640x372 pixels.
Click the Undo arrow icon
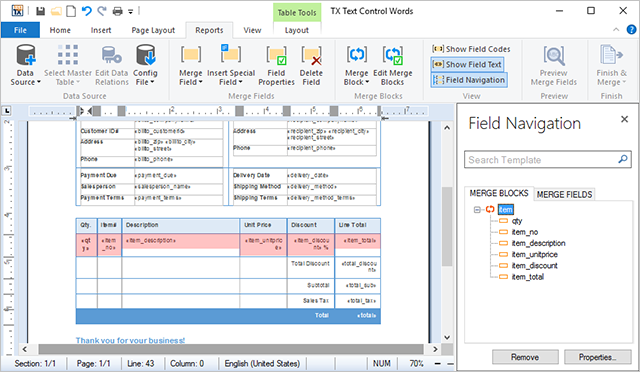tap(87, 11)
